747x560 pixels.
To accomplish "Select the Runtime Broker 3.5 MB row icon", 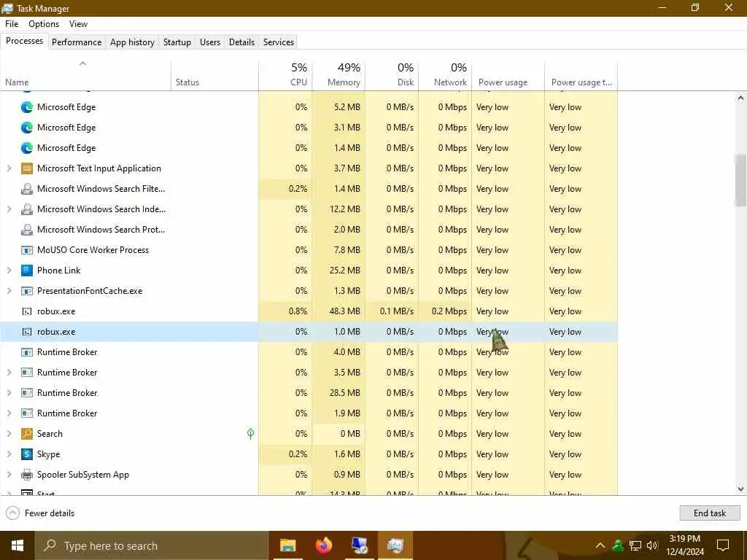I will [27, 373].
